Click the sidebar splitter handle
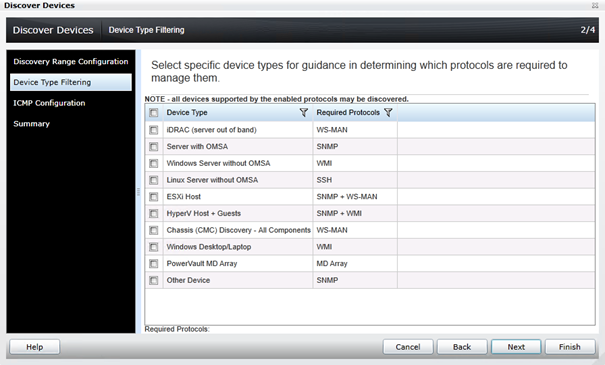605x365 pixels. coord(138,192)
